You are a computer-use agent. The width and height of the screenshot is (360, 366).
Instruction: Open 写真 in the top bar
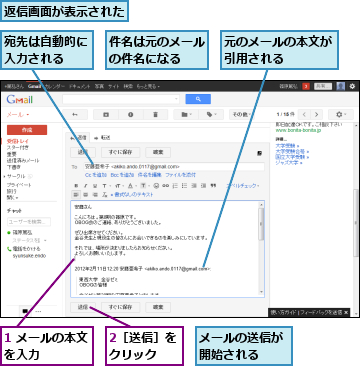click(99, 86)
